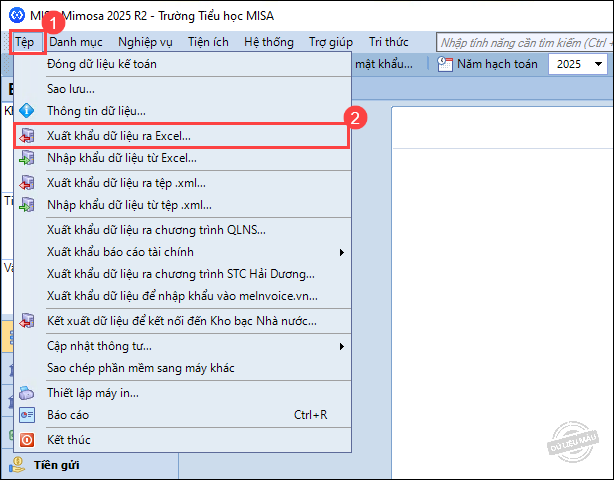Open the Tiền gửi sidebar section

(90, 465)
